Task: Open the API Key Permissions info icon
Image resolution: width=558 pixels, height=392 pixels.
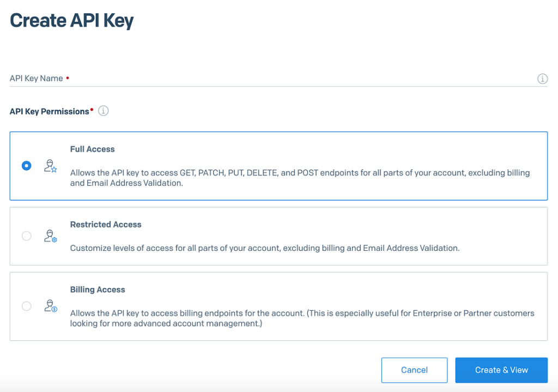Action: [x=104, y=111]
